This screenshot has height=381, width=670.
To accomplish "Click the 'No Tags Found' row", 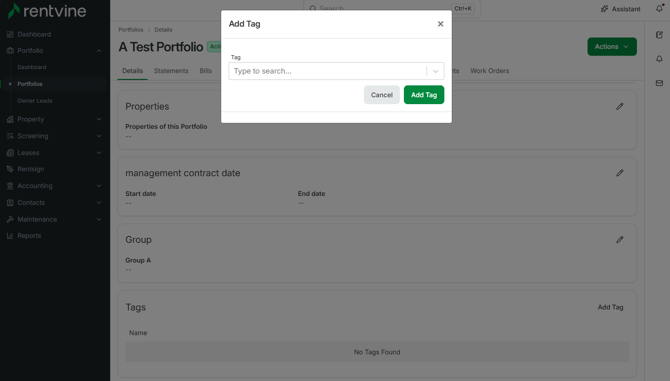I will (377, 352).
